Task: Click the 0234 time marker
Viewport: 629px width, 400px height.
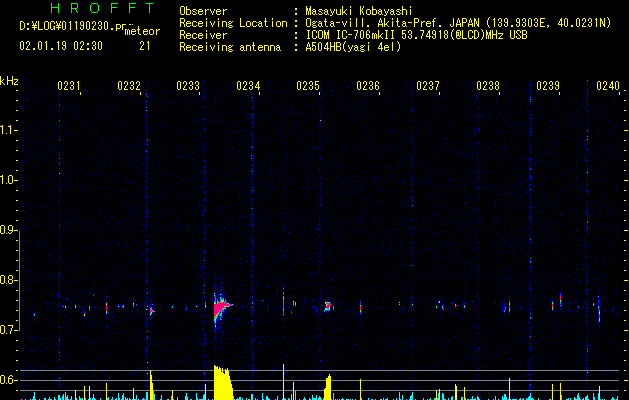Action: pyautogui.click(x=248, y=86)
